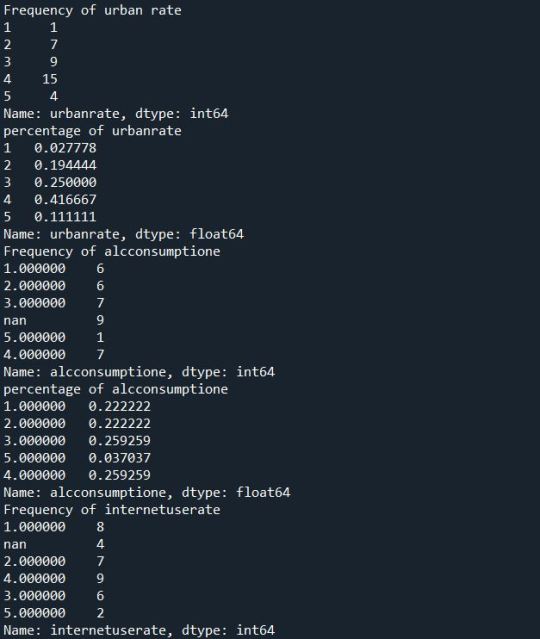Click the 'Frequency of urban rate' heading
This screenshot has width=540, height=639.
click(x=93, y=10)
